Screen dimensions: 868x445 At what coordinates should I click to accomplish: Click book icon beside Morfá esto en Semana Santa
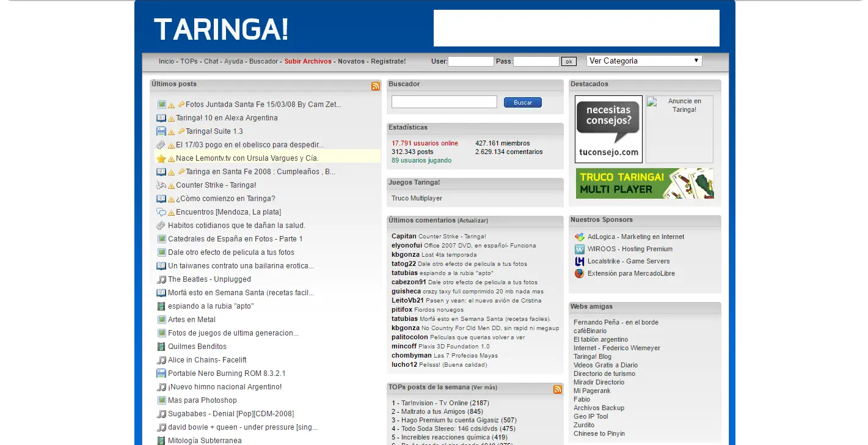[x=161, y=293]
